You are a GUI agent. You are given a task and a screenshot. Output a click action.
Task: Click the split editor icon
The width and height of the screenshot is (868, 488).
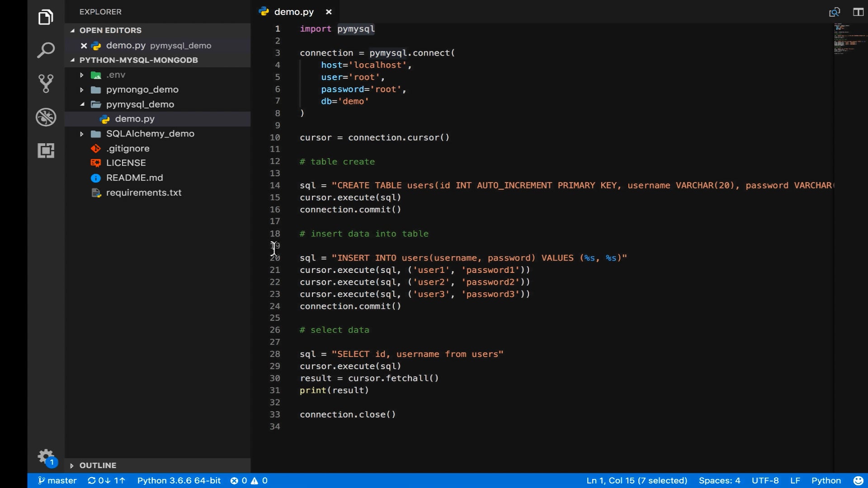(x=858, y=12)
